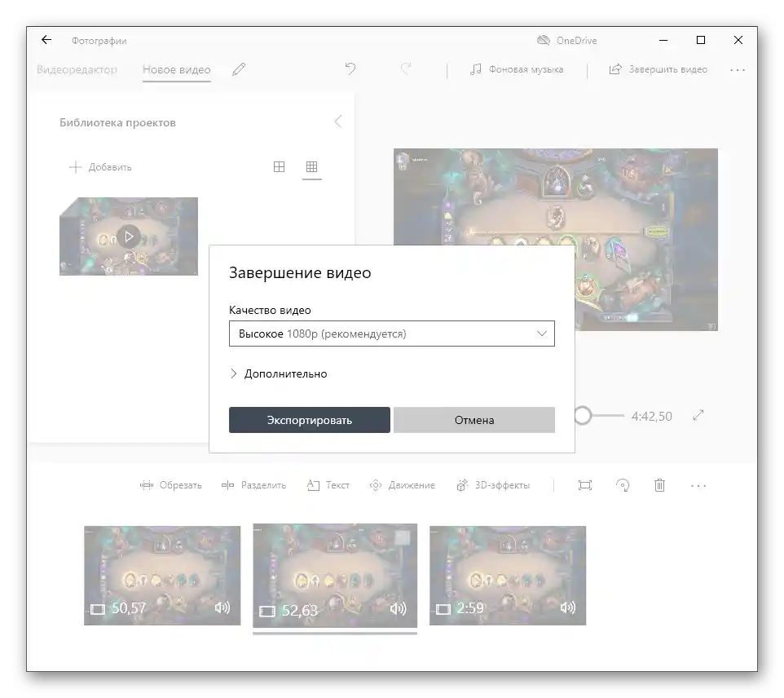
Task: Redo the last edit
Action: coord(406,68)
